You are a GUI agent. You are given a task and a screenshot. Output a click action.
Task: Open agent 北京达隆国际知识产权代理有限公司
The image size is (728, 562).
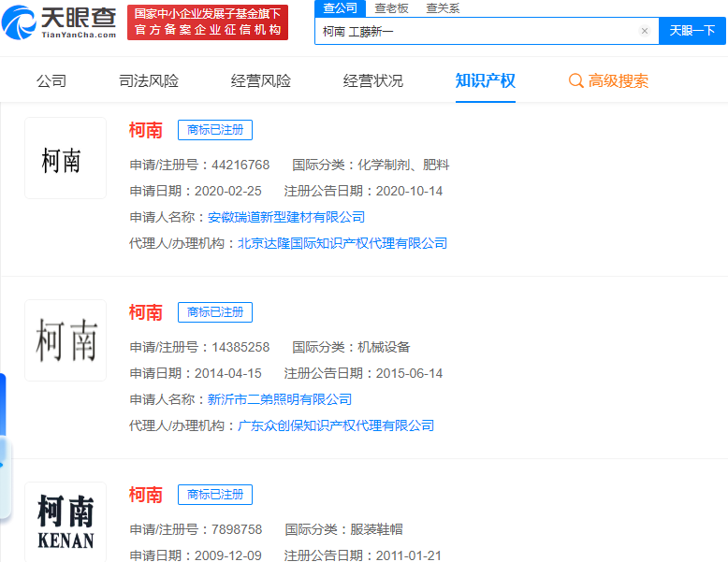click(342, 243)
